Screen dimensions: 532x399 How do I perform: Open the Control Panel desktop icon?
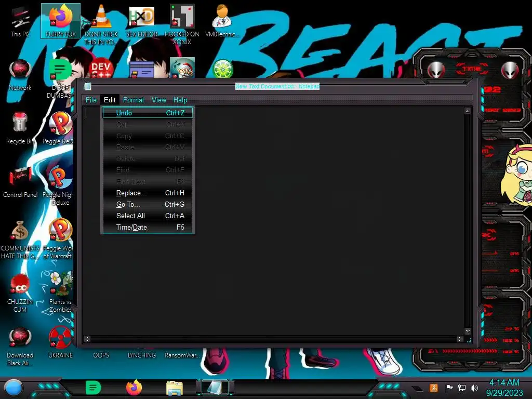click(x=20, y=182)
